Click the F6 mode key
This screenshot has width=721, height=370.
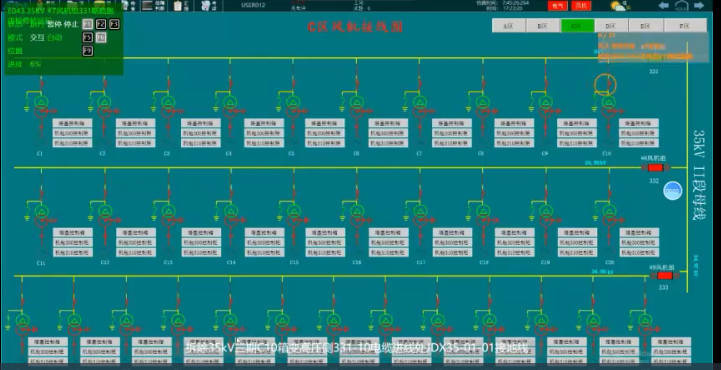coord(101,38)
